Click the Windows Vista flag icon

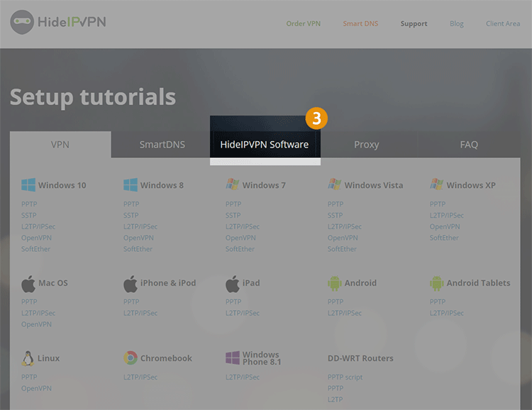[335, 184]
